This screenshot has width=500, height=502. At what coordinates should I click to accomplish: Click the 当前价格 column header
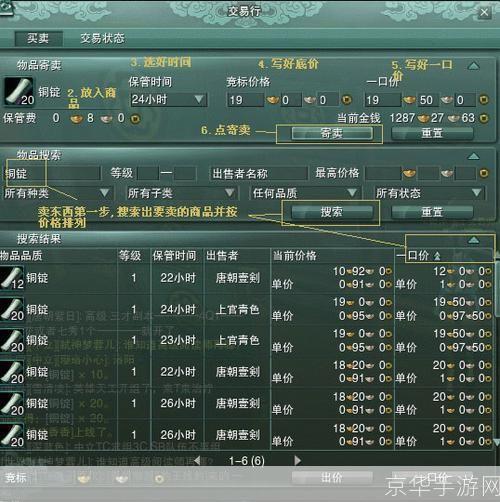(x=295, y=256)
